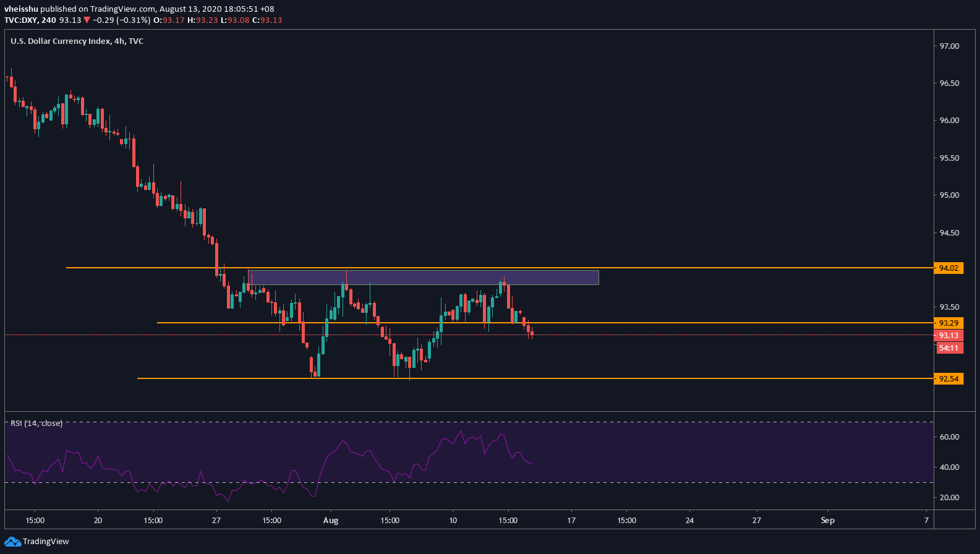This screenshot has width=980, height=554.
Task: Click the 17 date label on time axis
Action: 571,521
